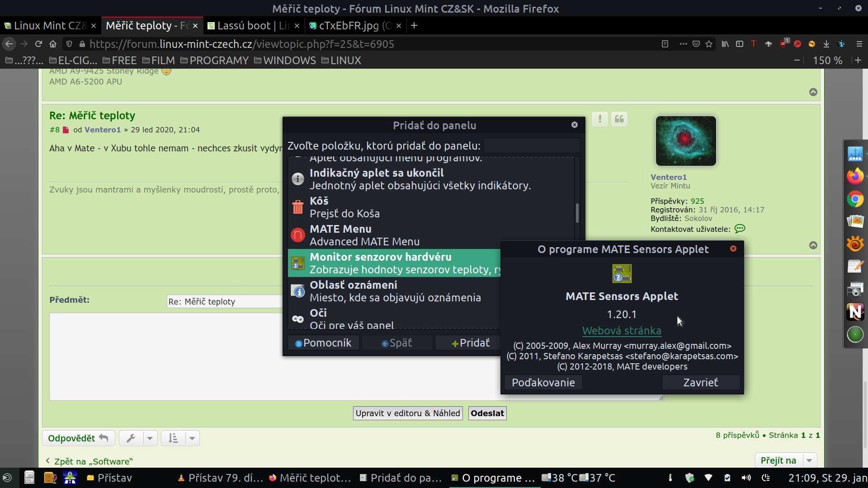
Task: Open the downloads arrow icon in toolbar
Action: [826, 44]
